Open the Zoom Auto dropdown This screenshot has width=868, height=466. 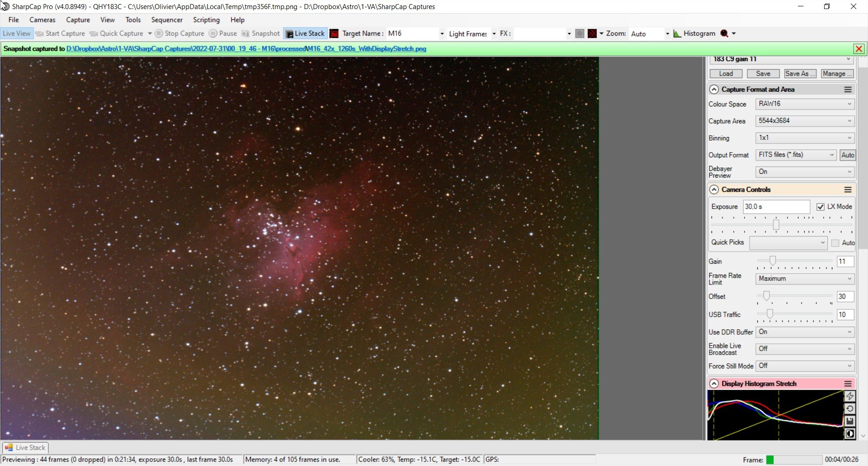[x=649, y=34]
